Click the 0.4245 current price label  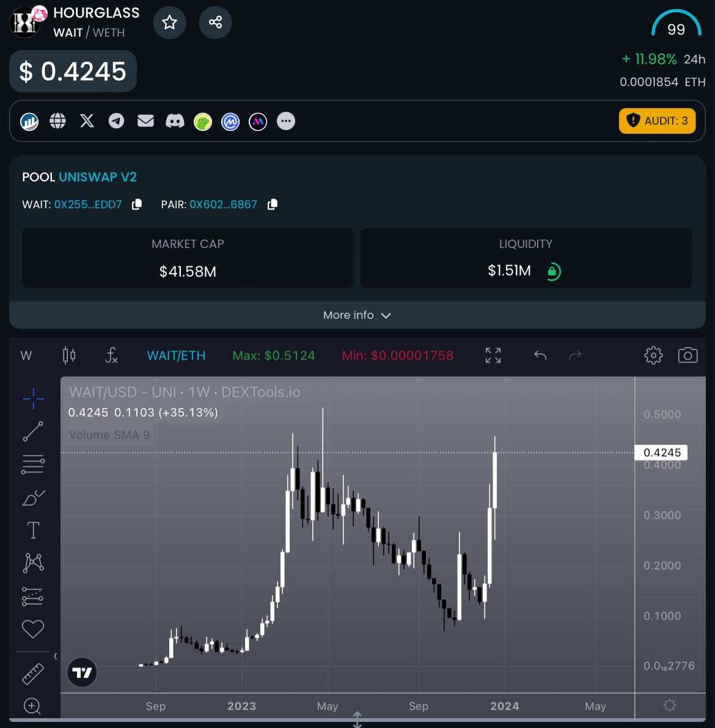point(662,452)
